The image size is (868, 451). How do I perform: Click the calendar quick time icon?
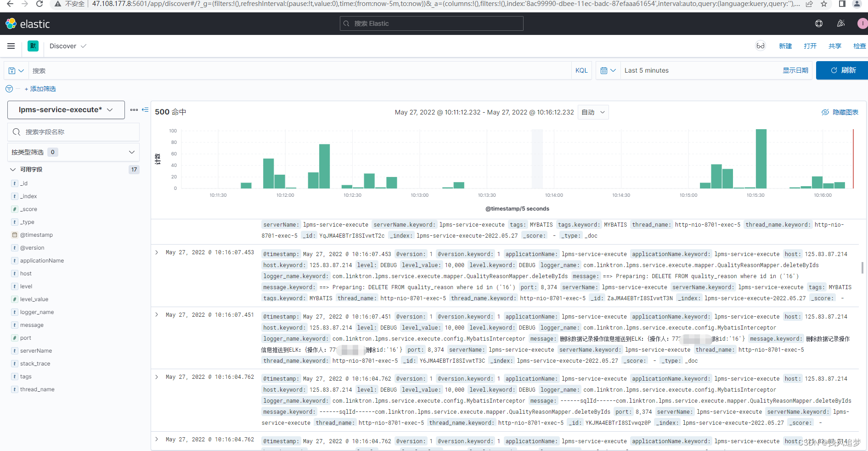click(x=604, y=71)
